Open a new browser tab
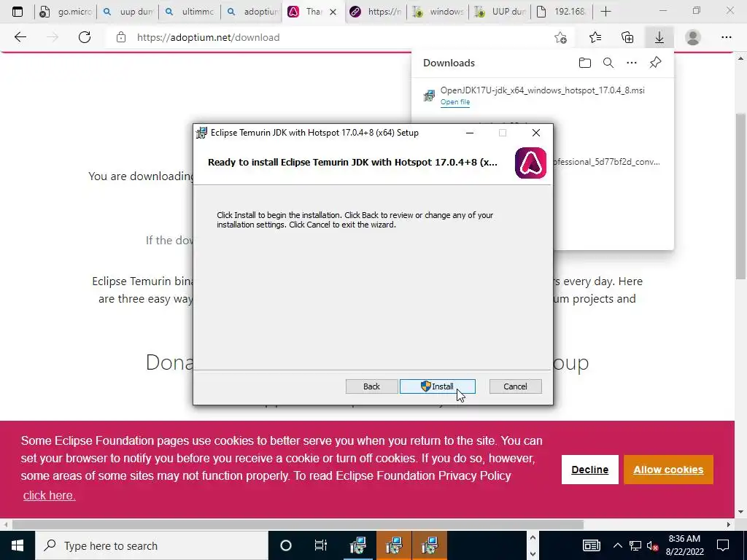Screen dimensions: 747x560 click(x=605, y=12)
